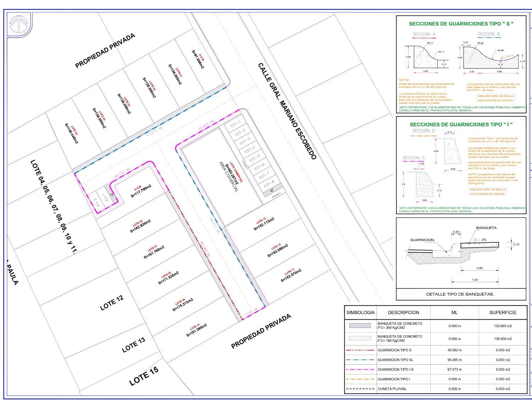Click the area text S=152.113m2
Screen dimensions: 532x408
click(x=264, y=224)
